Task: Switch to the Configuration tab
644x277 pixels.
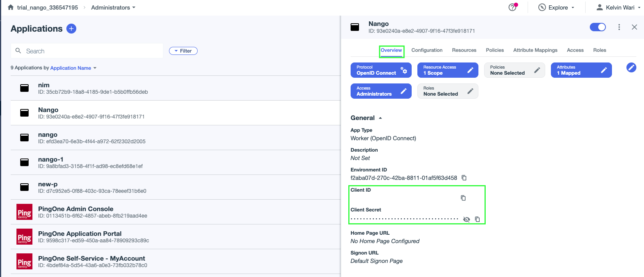Action: click(x=427, y=50)
